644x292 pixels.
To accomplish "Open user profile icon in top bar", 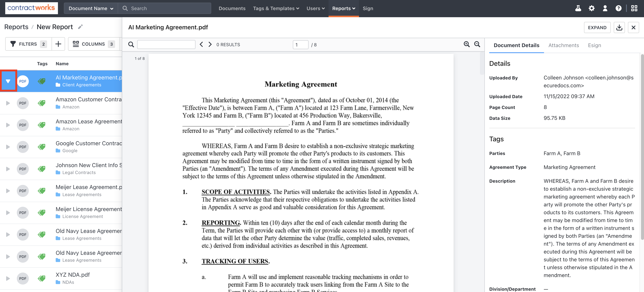I will pos(605,8).
